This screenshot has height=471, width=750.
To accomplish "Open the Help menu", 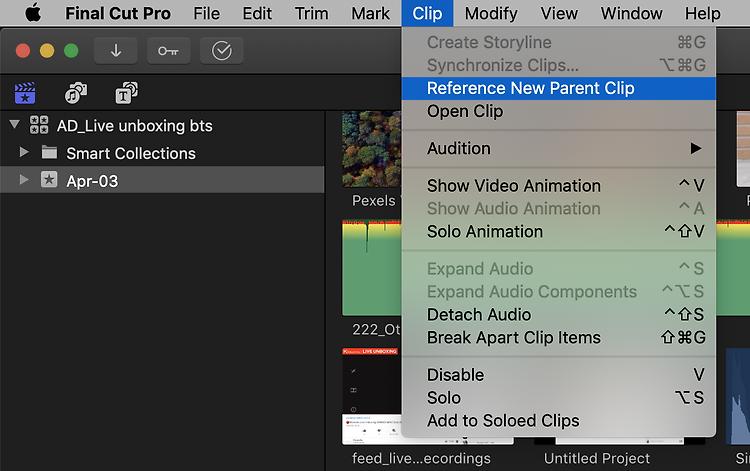I will pyautogui.click(x=703, y=13).
